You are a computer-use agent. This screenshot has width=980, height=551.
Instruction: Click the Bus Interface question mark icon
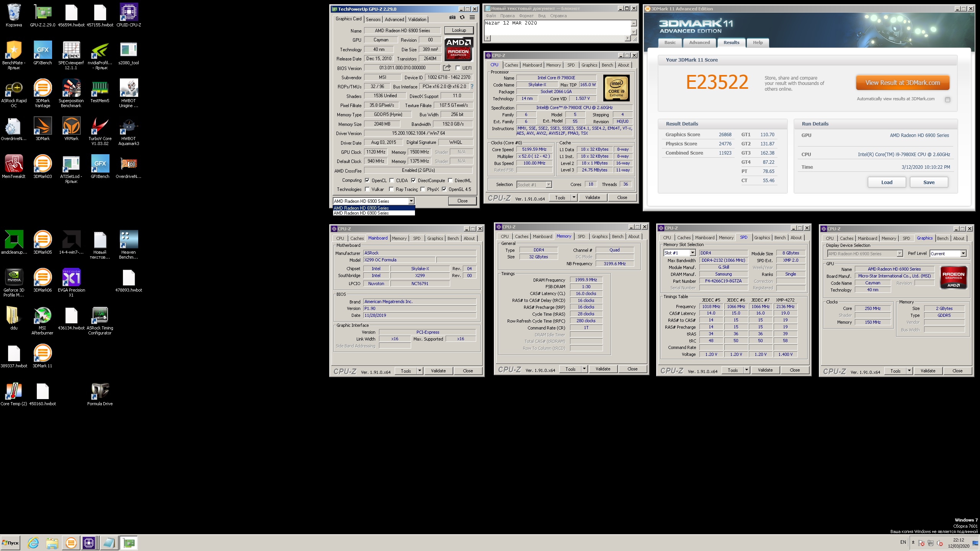pyautogui.click(x=472, y=86)
